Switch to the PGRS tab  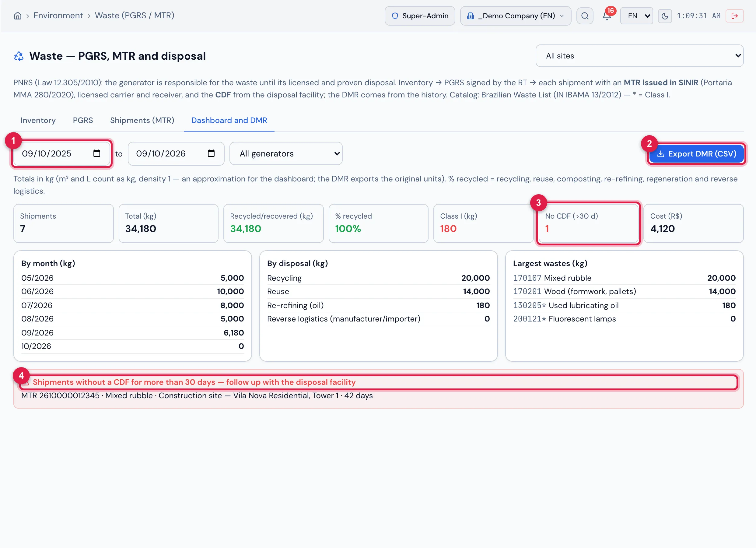83,120
